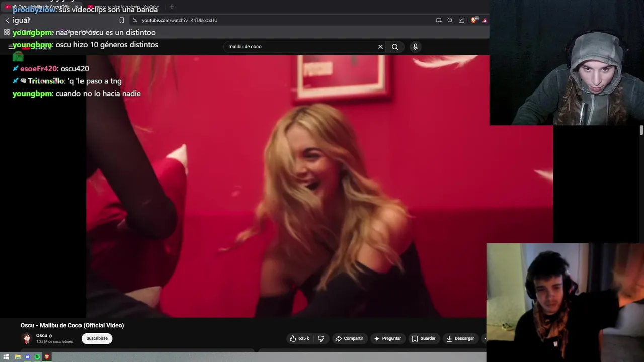Open Oscu channel avatar
The width and height of the screenshot is (644, 362).
[x=27, y=338]
